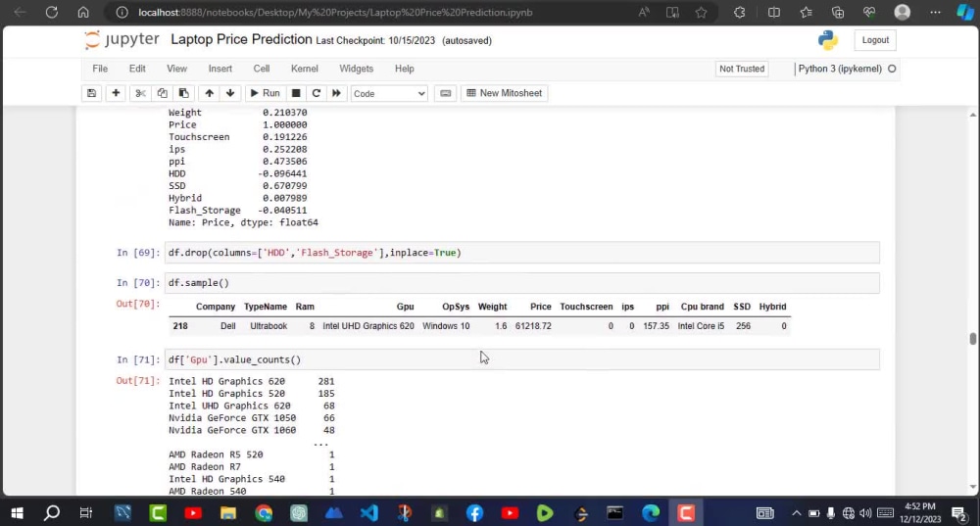The image size is (980, 526).
Task: Select the text Nvidia GeForce GTX 1050
Action: (x=232, y=418)
